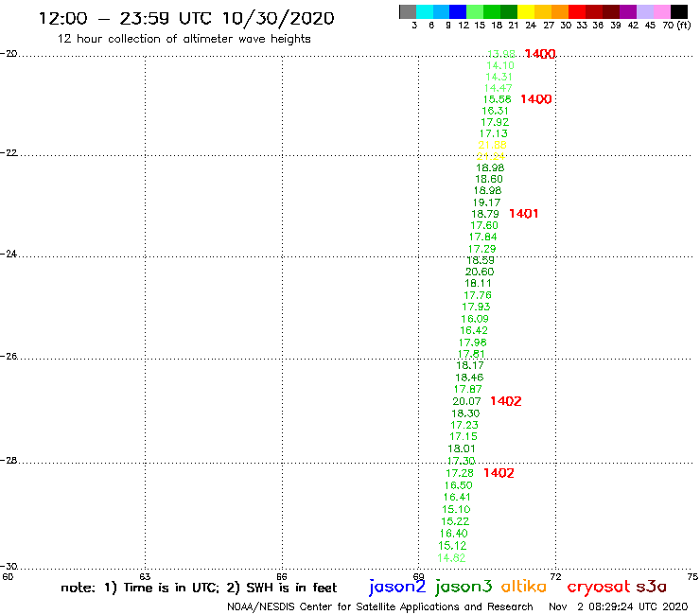Select the pure blue legend swatch

click(458, 12)
